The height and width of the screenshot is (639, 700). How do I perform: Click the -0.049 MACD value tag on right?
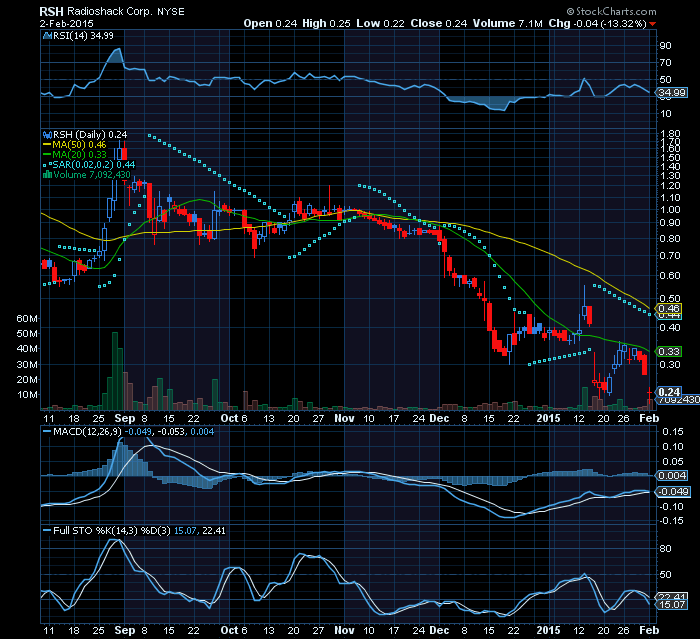tap(674, 492)
